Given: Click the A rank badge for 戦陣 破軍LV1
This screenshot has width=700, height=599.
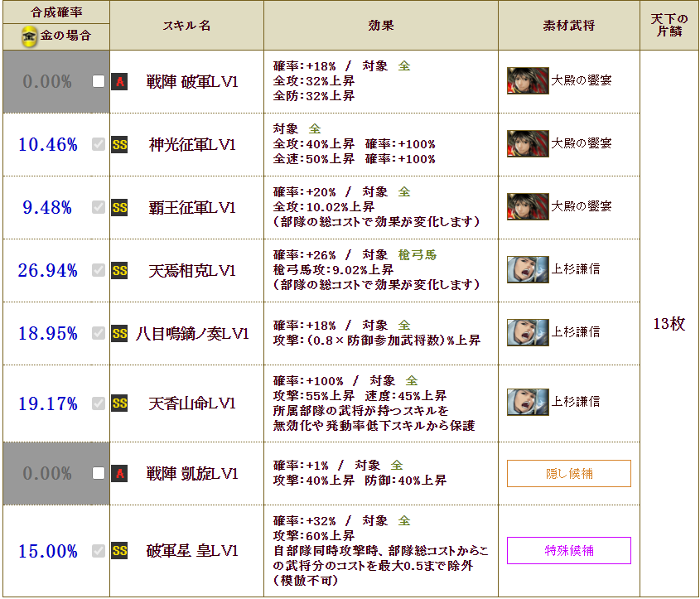Looking at the screenshot, I should [119, 82].
